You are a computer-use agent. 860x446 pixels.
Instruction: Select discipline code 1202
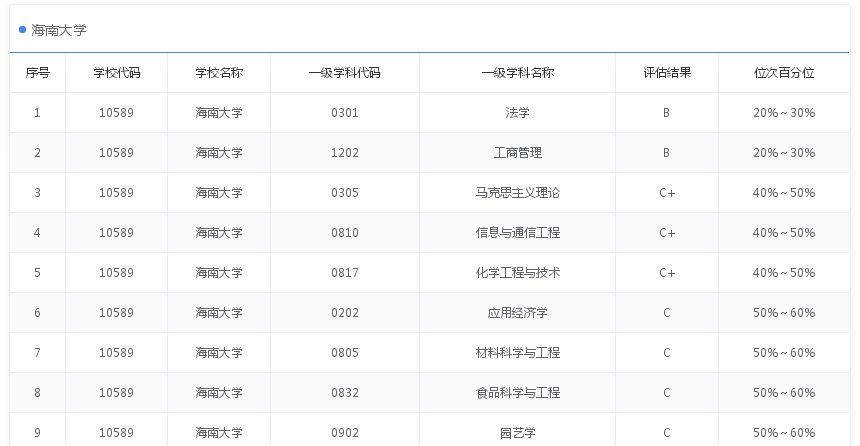click(344, 153)
